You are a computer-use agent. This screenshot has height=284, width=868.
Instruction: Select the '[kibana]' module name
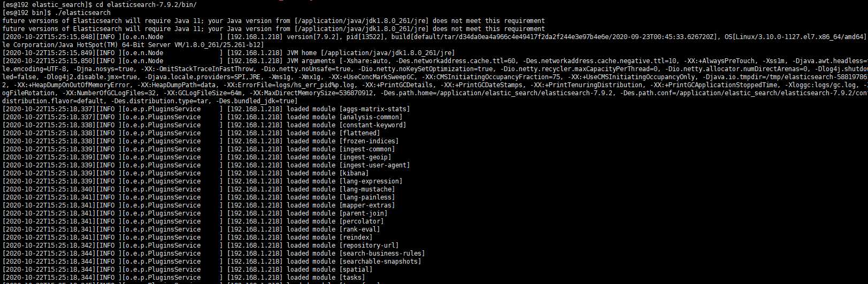click(x=354, y=173)
